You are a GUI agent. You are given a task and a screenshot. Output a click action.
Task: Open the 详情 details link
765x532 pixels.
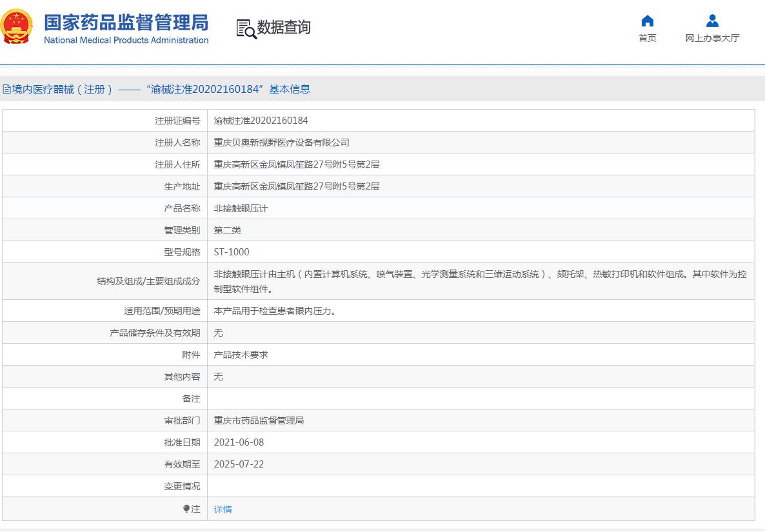pyautogui.click(x=223, y=509)
